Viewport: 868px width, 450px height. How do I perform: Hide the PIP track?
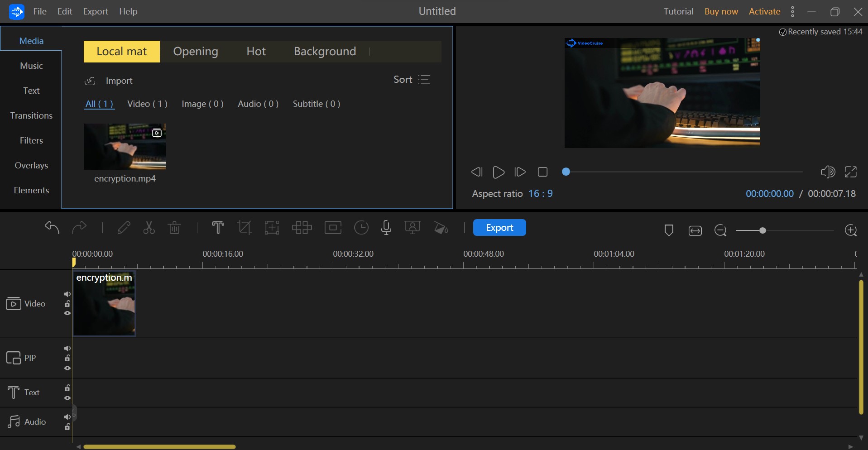pos(67,368)
